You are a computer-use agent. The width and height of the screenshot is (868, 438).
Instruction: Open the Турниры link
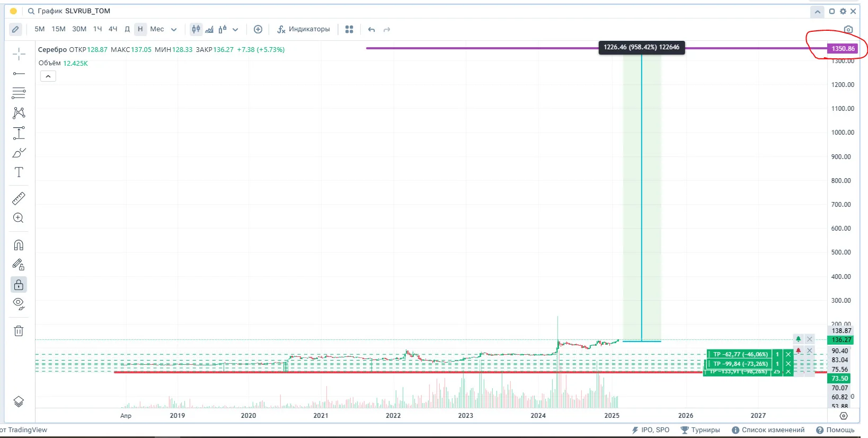701,430
